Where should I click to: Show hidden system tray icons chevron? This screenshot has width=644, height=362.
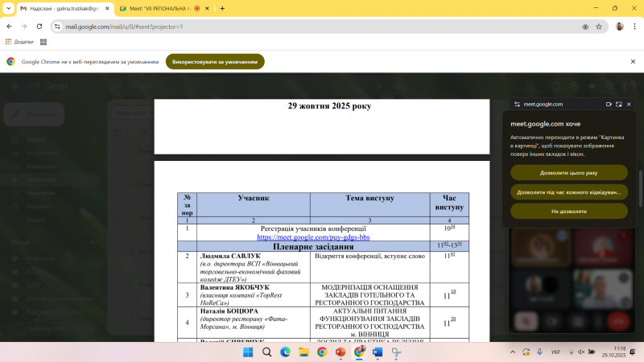(514, 352)
